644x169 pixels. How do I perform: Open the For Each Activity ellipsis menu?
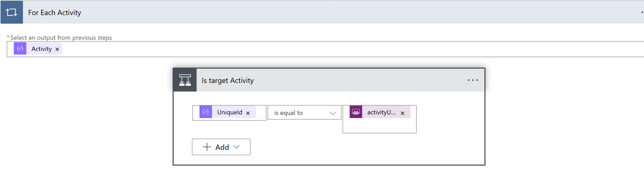click(642, 12)
